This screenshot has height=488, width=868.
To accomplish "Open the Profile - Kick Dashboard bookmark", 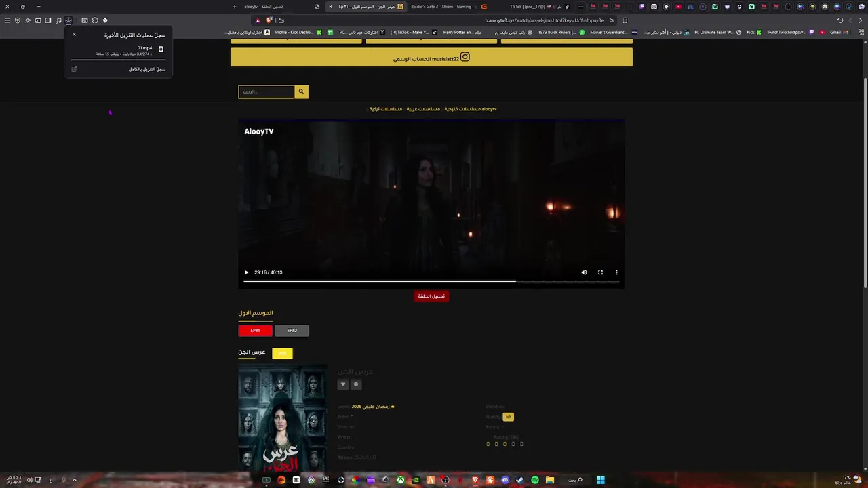I will (x=298, y=32).
